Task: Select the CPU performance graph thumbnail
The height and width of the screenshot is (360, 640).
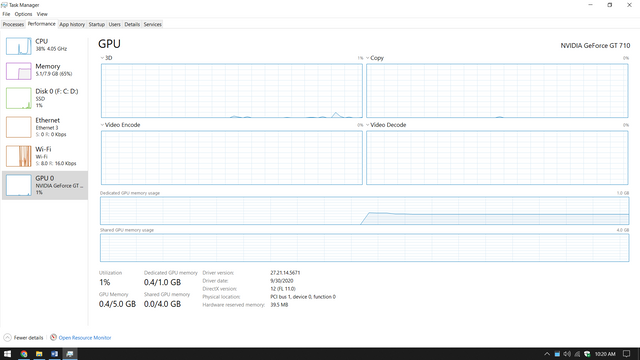Action: click(18, 46)
